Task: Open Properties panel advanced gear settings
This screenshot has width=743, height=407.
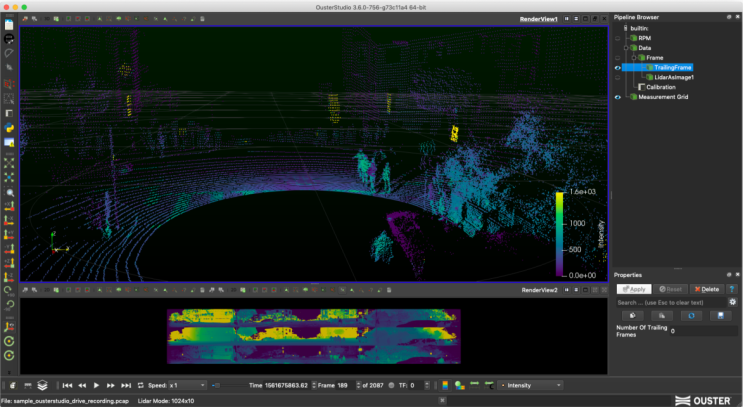Action: click(733, 302)
